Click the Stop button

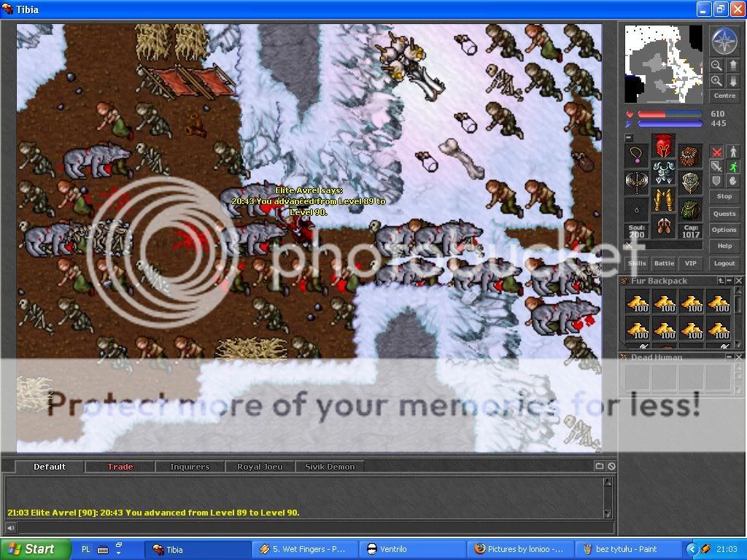tap(724, 196)
